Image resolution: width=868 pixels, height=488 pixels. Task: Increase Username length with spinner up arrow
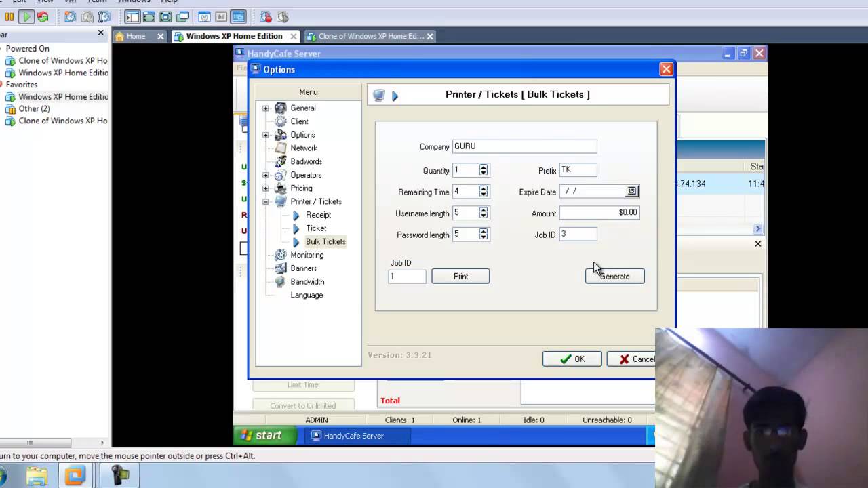coord(483,210)
